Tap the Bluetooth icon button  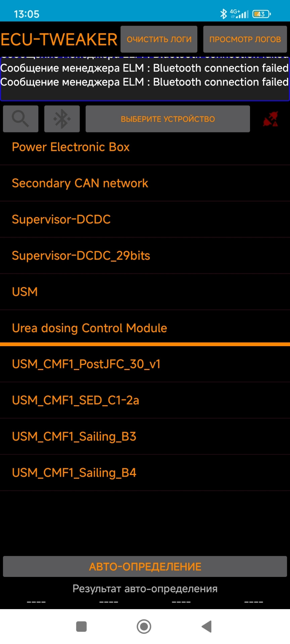point(62,119)
